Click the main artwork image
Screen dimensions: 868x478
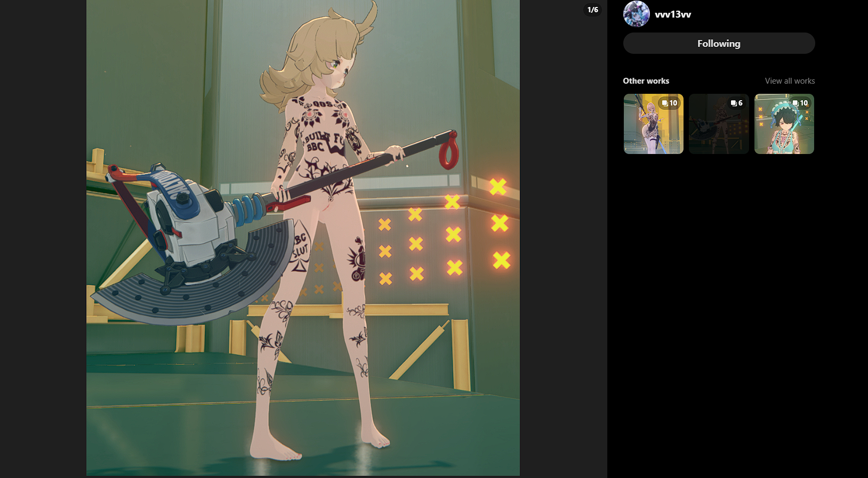(x=303, y=238)
